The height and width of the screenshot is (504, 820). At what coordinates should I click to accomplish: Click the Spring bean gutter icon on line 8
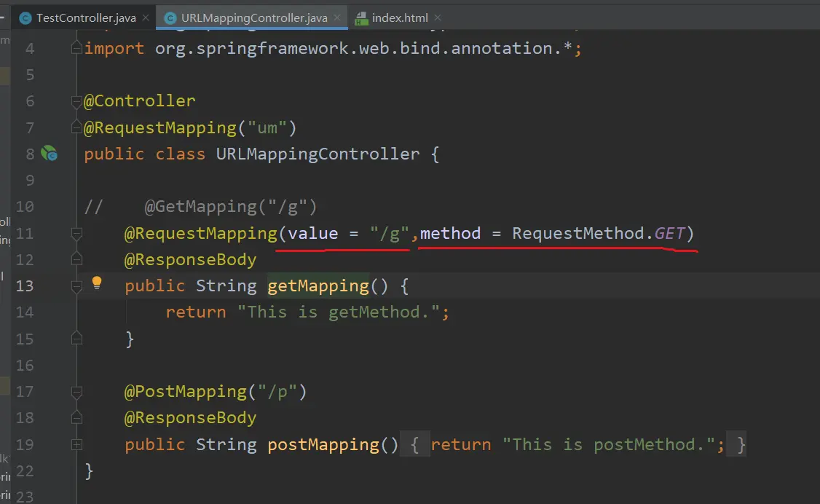pyautogui.click(x=50, y=153)
